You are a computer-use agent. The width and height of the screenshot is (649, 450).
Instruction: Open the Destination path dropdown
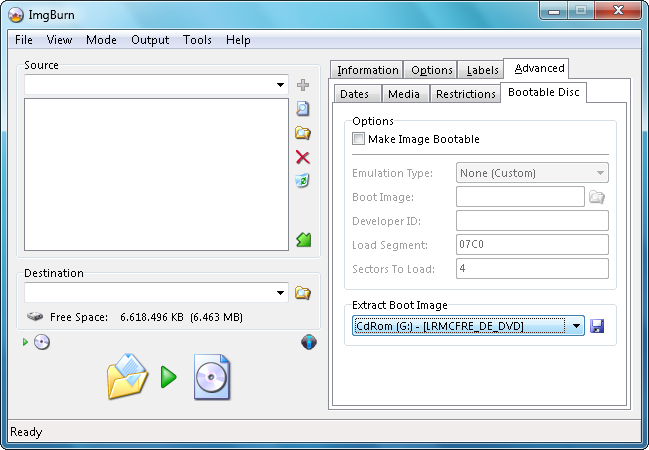[x=281, y=293]
